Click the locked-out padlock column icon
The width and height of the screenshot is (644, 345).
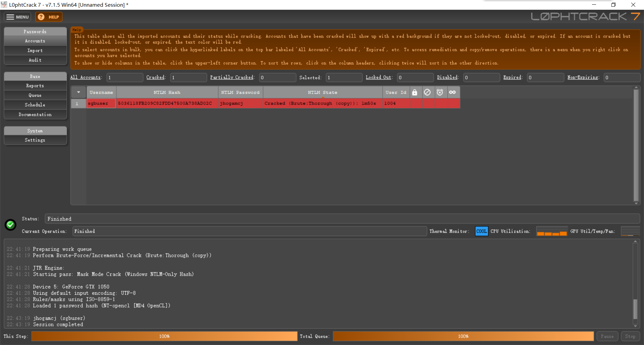tap(415, 92)
